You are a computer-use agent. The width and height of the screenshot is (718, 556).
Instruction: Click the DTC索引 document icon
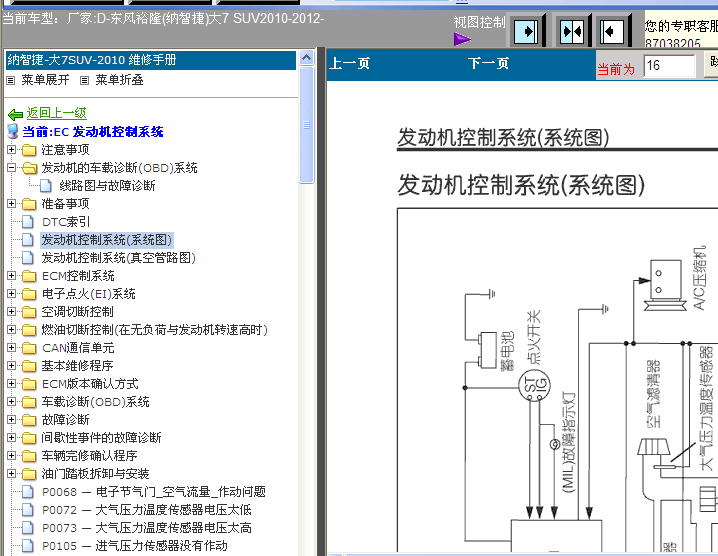(x=28, y=222)
